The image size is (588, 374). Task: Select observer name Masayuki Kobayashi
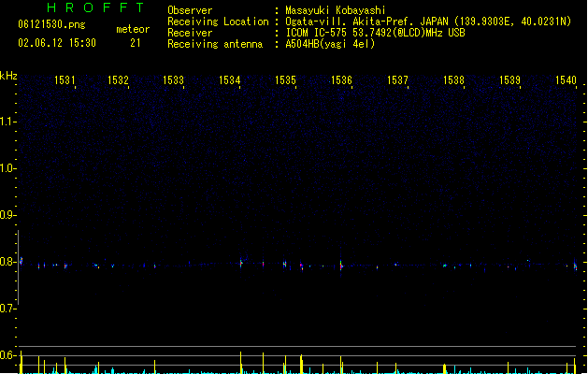[336, 10]
